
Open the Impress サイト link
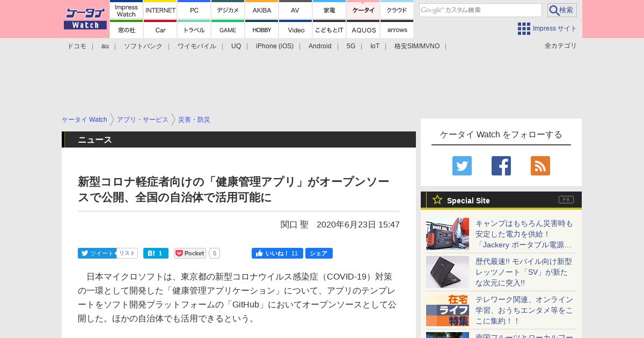point(555,28)
